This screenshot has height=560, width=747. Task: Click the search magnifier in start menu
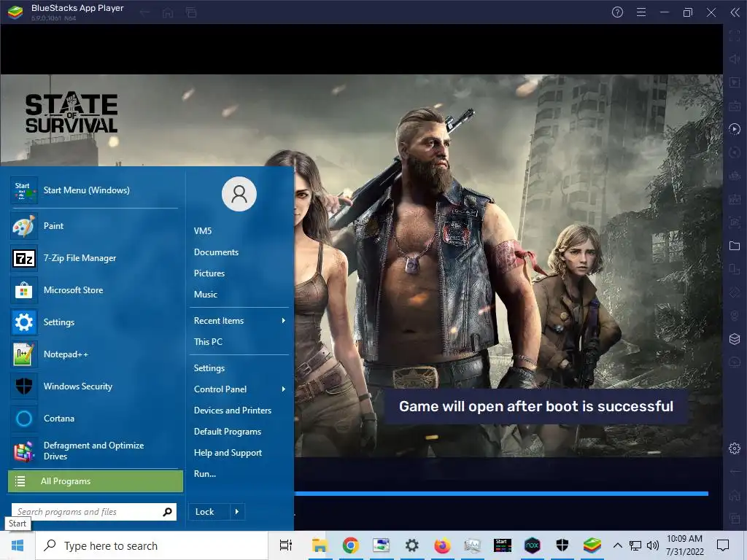pyautogui.click(x=167, y=512)
